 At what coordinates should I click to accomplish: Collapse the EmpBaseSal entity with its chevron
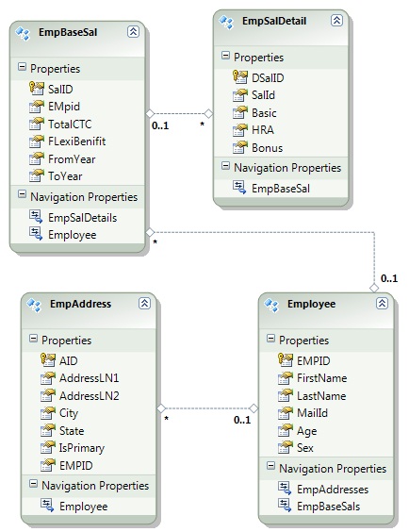click(133, 32)
